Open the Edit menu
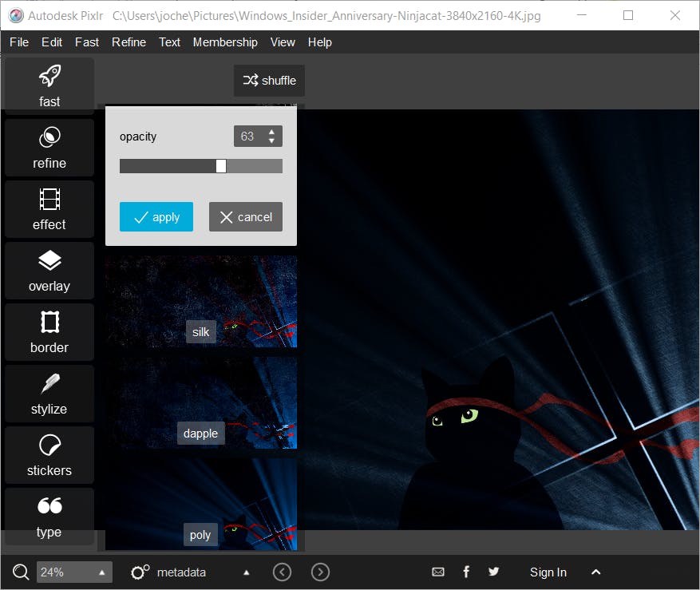This screenshot has width=700, height=590. [52, 42]
